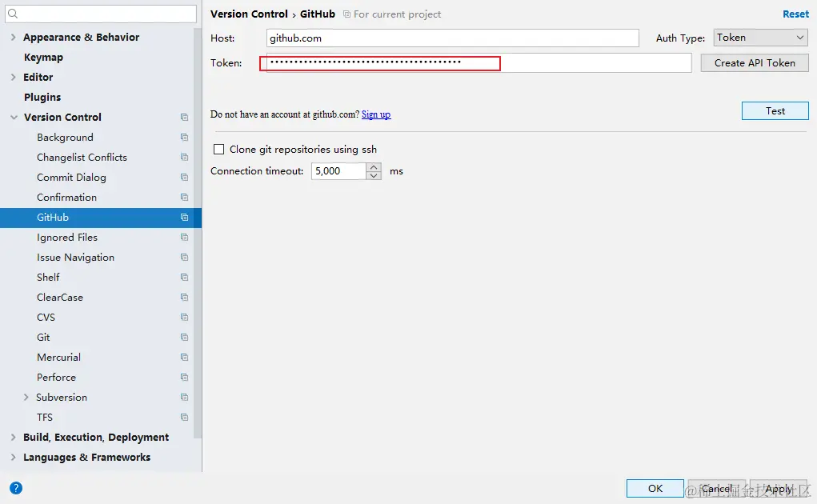Click project-level icon beside CVS
Viewport: 817px width, 504px height.
pyautogui.click(x=184, y=317)
